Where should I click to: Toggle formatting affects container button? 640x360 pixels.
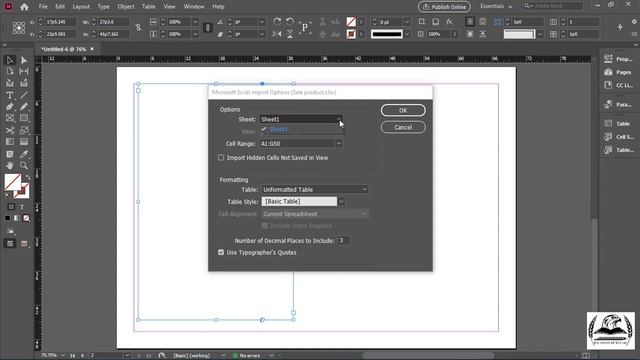tap(11, 207)
